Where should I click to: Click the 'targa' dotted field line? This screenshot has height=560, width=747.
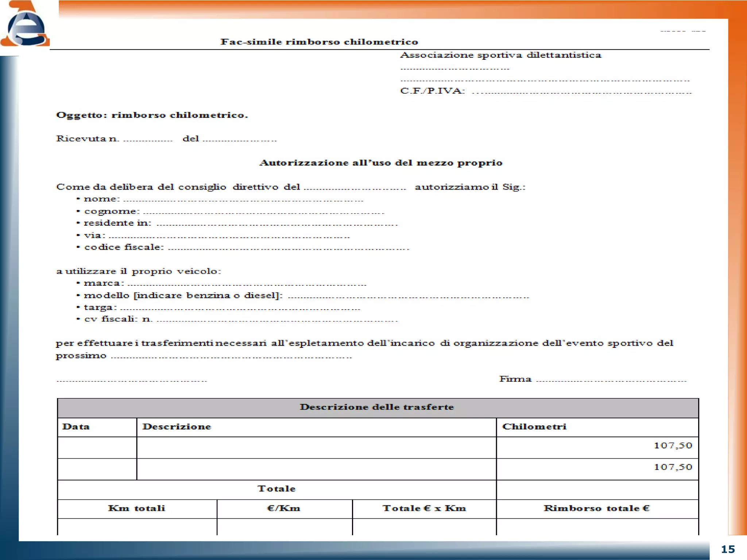click(240, 308)
